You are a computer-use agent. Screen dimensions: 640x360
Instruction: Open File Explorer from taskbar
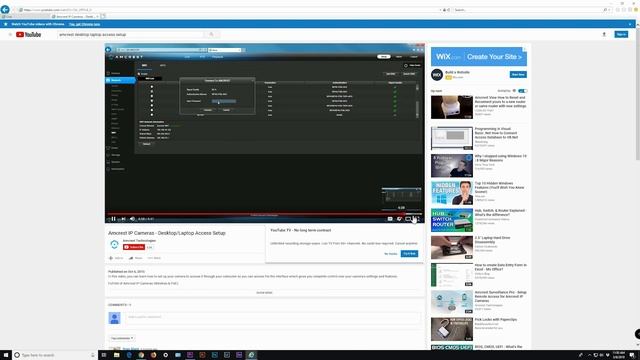coord(116,355)
